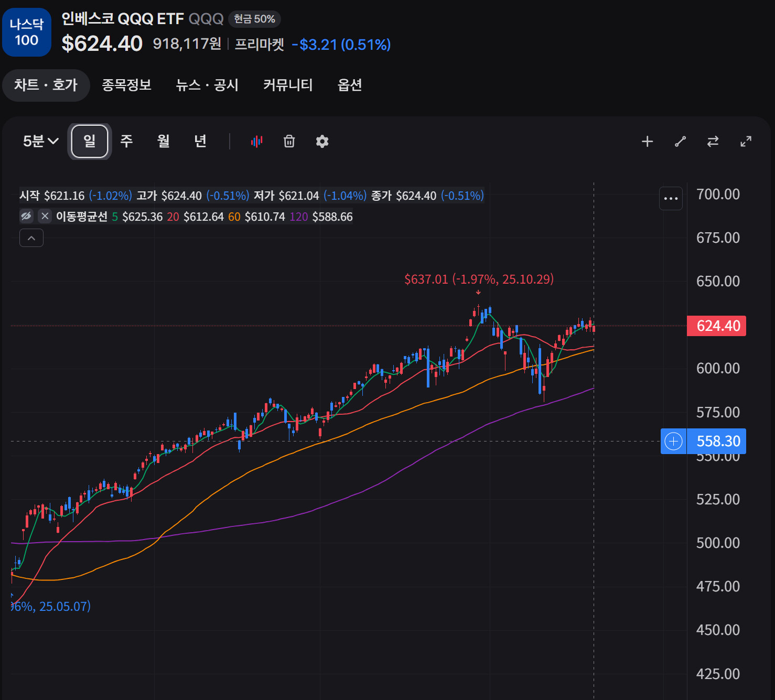775x700 pixels.
Task: Select the line drawing tool icon
Action: (x=680, y=142)
